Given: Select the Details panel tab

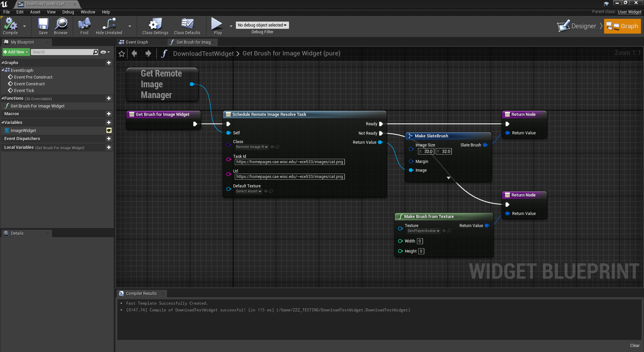Looking at the screenshot, I should pyautogui.click(x=26, y=233).
